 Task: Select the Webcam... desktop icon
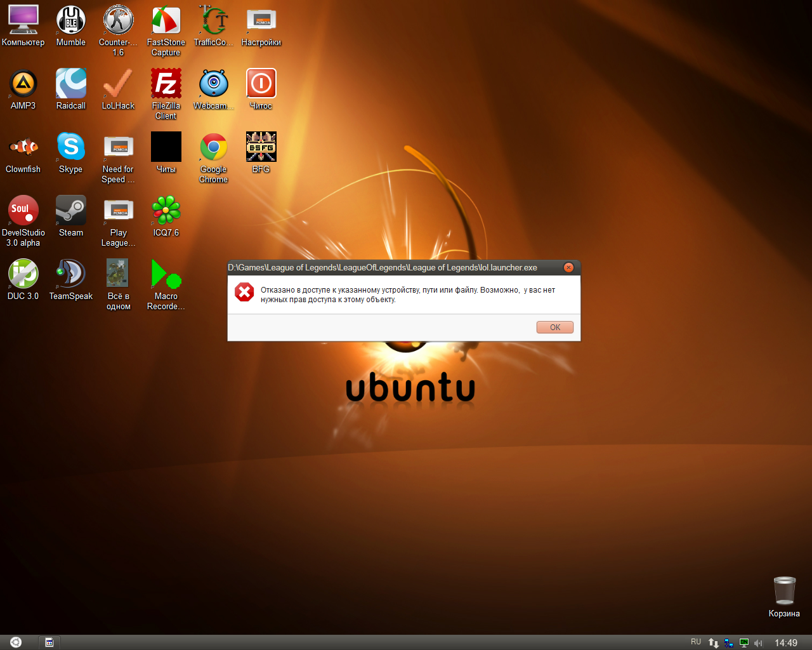[214, 90]
